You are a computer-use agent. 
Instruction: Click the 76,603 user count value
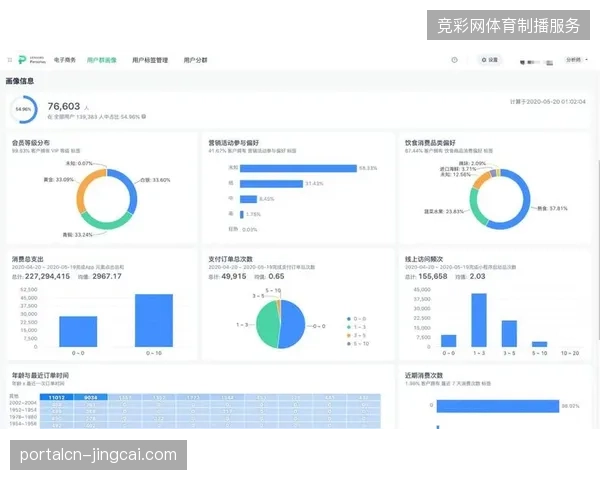pos(64,106)
